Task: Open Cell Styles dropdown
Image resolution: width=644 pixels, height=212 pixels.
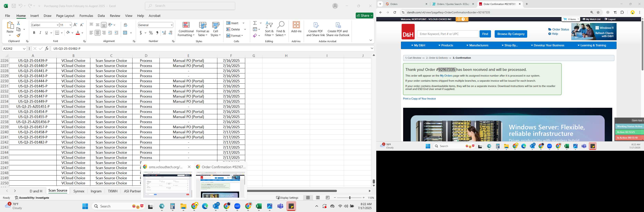Action: [216, 29]
